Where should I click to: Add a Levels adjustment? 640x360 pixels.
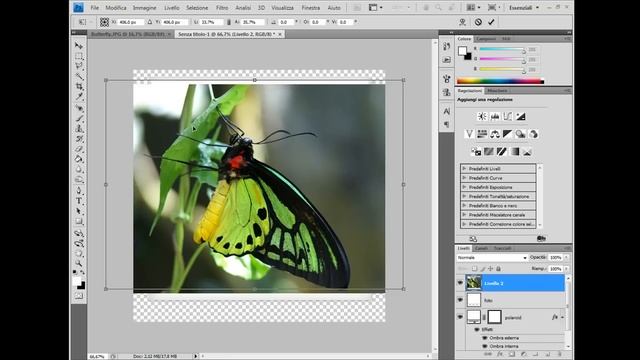pyautogui.click(x=495, y=117)
